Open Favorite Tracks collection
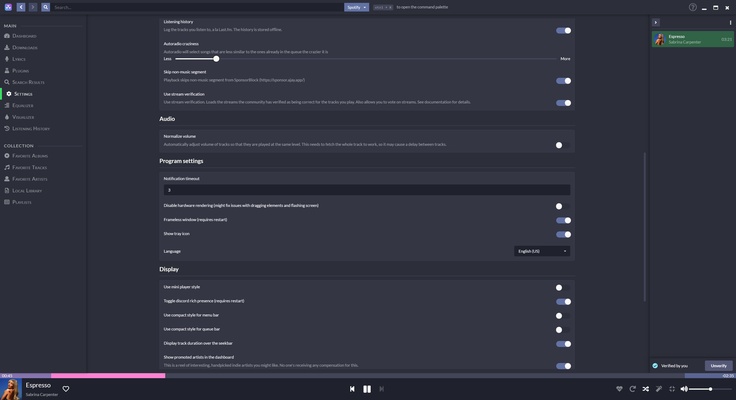736x400 pixels. (29, 167)
